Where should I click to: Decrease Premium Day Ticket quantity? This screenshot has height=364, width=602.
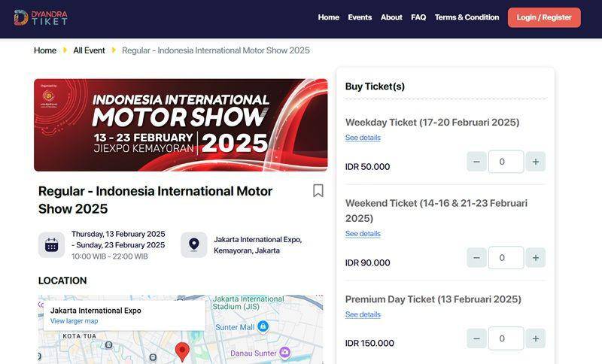[476, 338]
